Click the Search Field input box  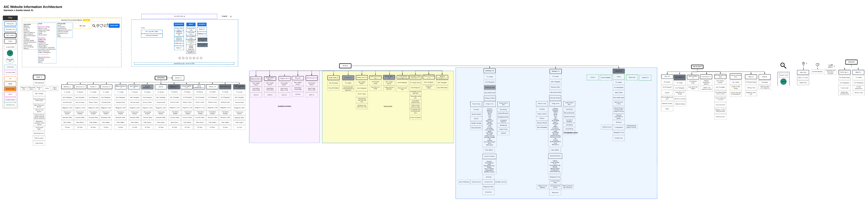click(783, 75)
